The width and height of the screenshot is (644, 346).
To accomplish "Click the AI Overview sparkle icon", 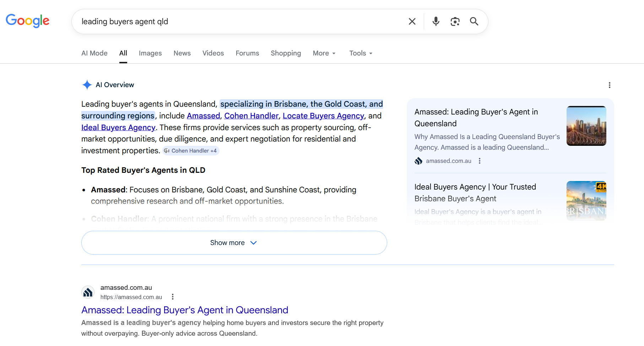I will coord(87,85).
